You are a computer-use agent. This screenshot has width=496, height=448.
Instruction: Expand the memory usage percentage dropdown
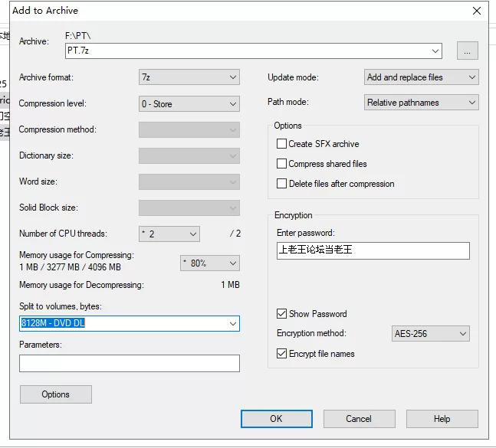click(209, 263)
